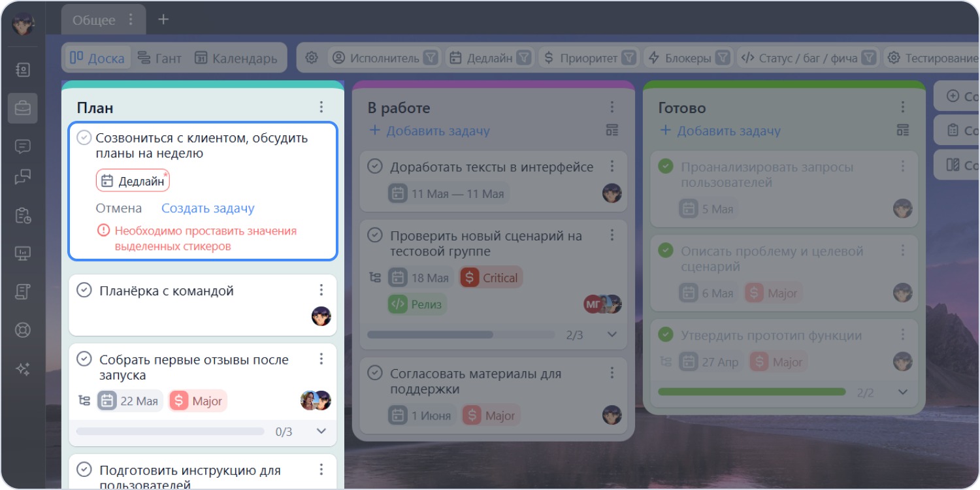Mark Собрать первые отзывы task as complete
Screen dimensions: 980x490
coord(84,359)
